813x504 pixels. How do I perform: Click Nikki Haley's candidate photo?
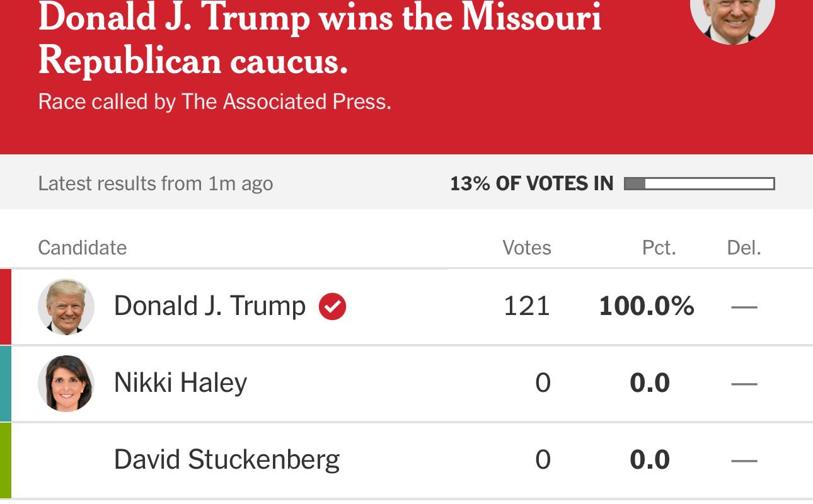(x=66, y=383)
